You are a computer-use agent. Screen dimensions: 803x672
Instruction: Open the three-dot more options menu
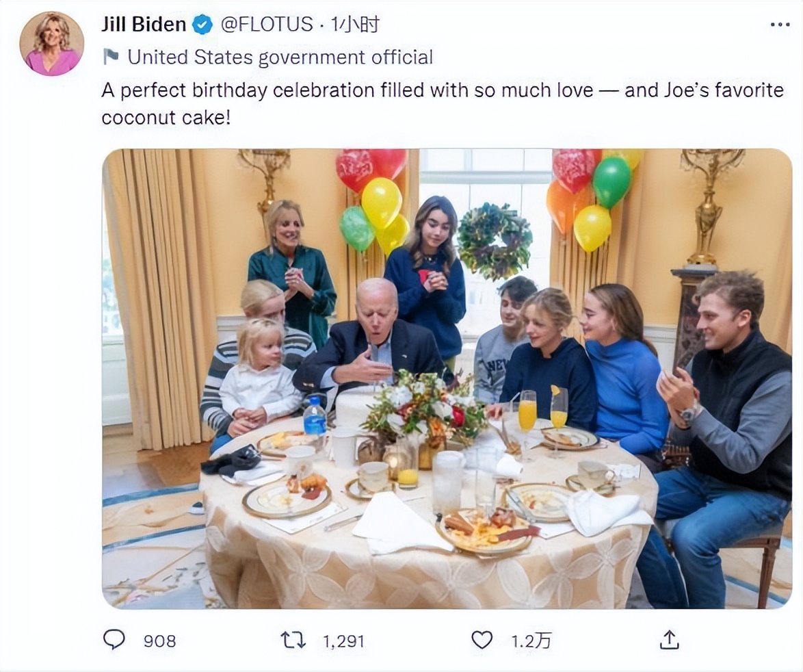click(x=780, y=25)
